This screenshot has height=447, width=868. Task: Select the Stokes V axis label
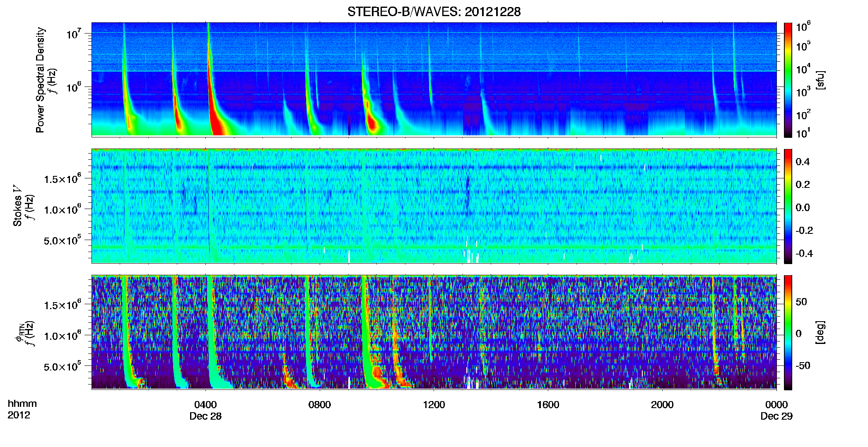click(x=17, y=205)
